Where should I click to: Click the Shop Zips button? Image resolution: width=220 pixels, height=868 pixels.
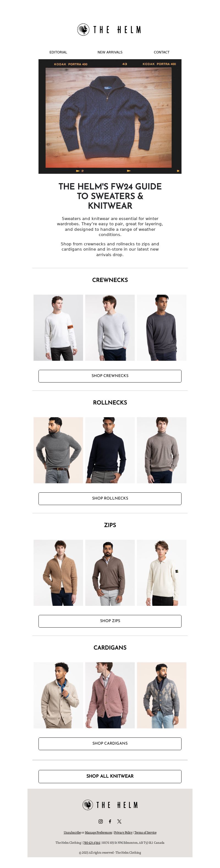point(110,621)
